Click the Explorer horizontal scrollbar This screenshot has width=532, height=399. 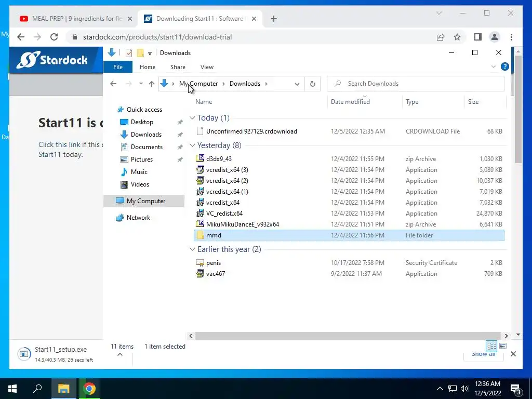point(348,336)
